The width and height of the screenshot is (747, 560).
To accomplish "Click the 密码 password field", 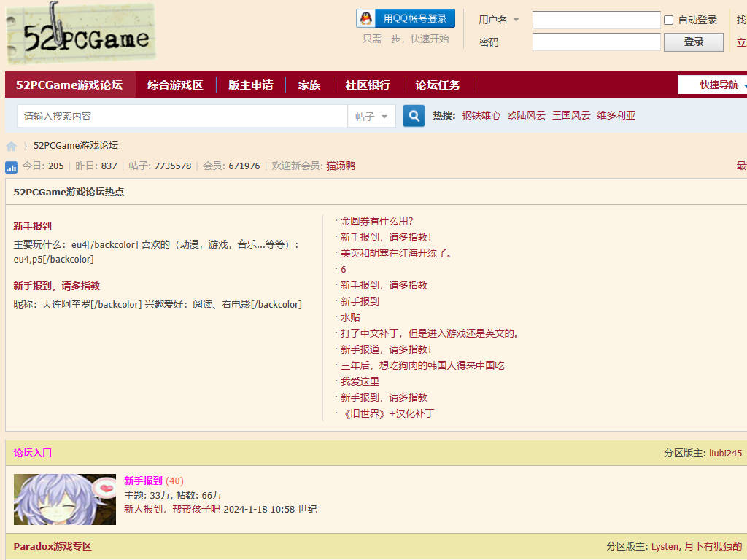I will (596, 42).
